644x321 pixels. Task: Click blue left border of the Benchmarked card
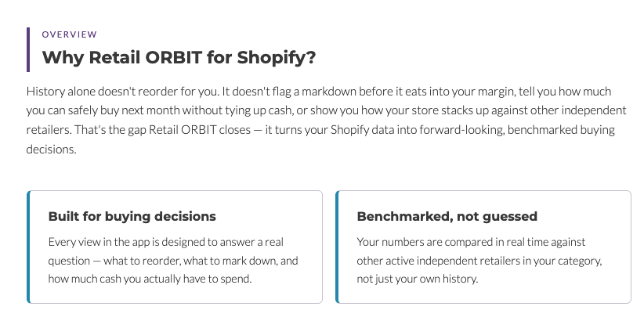click(x=337, y=247)
